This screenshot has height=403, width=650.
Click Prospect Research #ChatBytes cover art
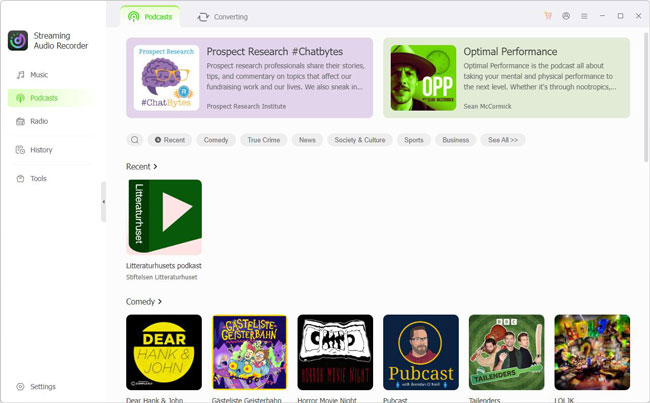click(167, 78)
